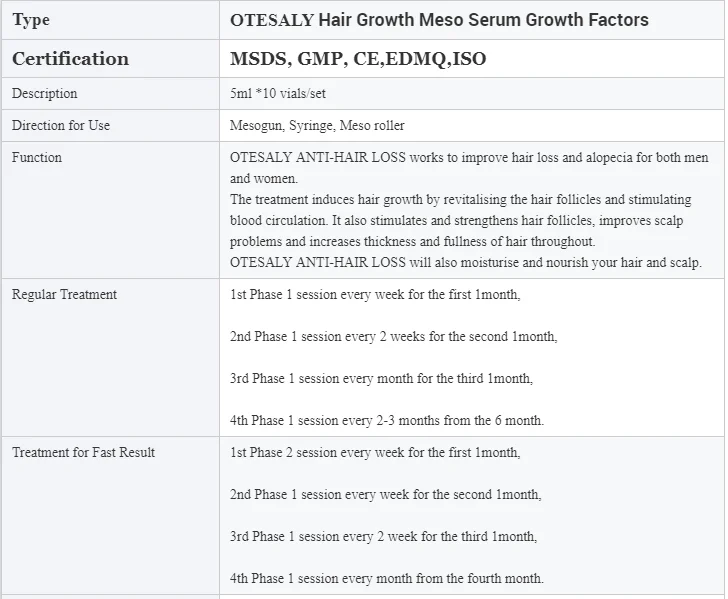This screenshot has width=728, height=599.
Task: Select the "Direction for Use" label
Action: point(61,126)
